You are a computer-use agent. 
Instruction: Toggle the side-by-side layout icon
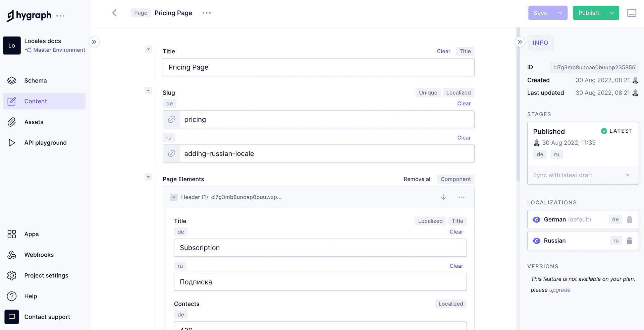click(632, 13)
